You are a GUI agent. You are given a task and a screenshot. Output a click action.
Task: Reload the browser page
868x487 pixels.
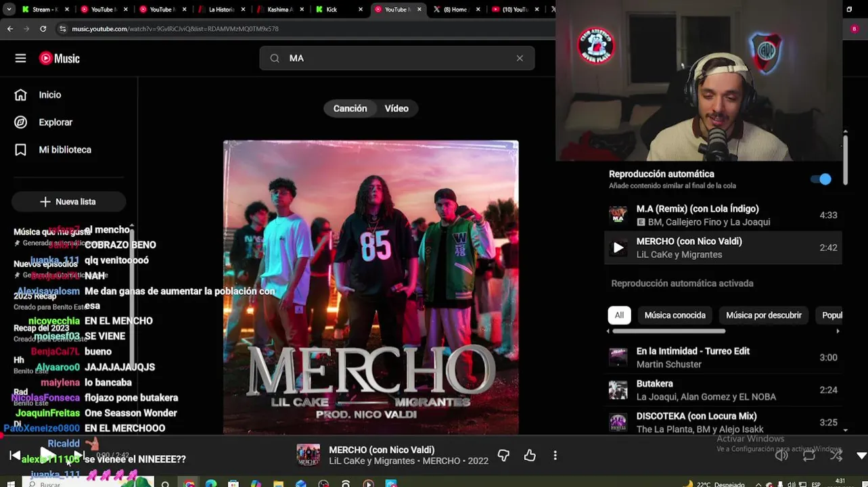coord(43,29)
